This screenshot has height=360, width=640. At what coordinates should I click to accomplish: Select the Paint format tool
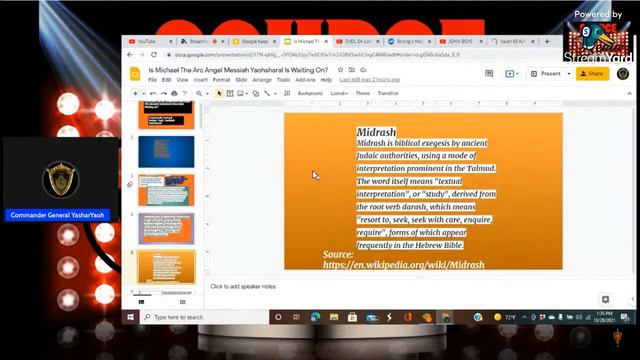[x=185, y=93]
